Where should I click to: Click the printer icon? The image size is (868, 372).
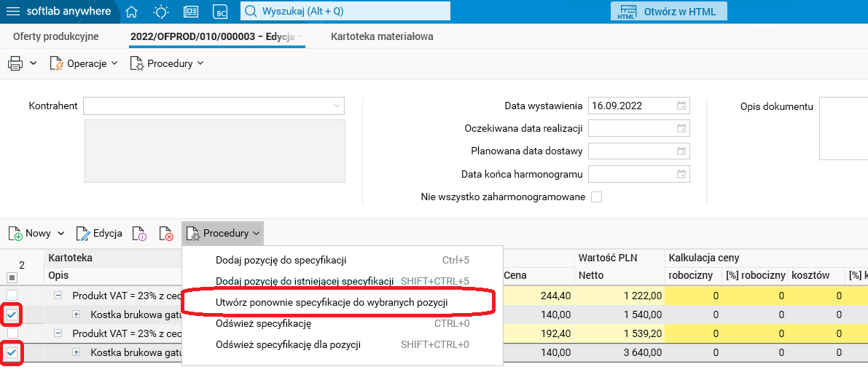[x=15, y=63]
